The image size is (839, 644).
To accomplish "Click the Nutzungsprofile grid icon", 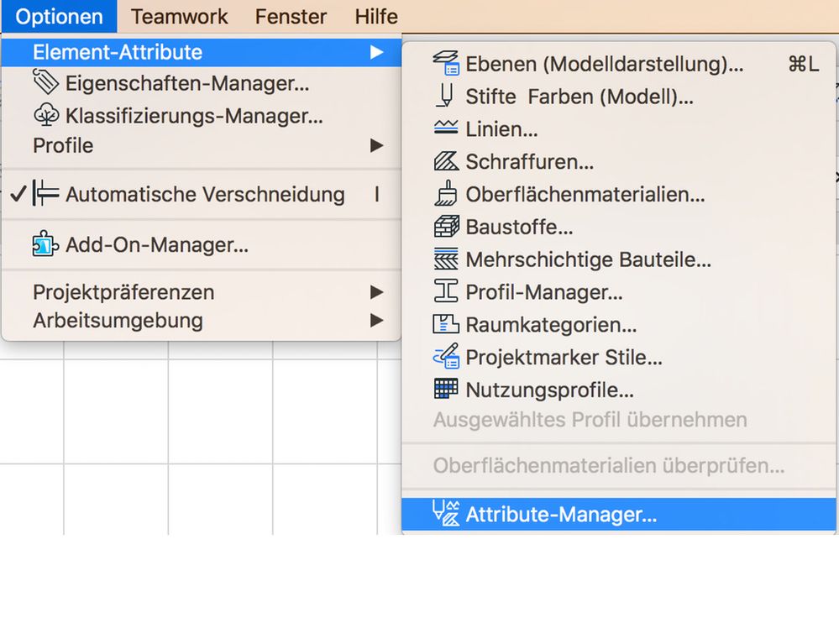I will 446,390.
